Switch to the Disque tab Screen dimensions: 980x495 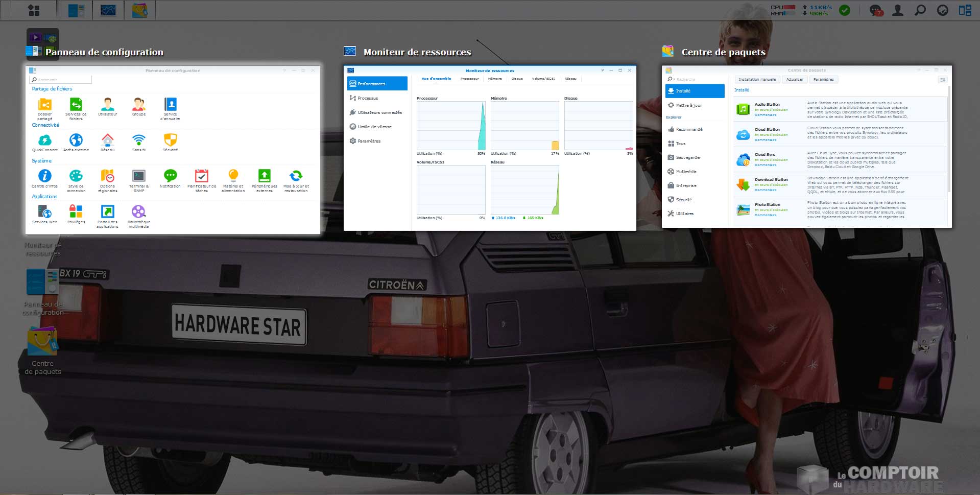coord(517,79)
